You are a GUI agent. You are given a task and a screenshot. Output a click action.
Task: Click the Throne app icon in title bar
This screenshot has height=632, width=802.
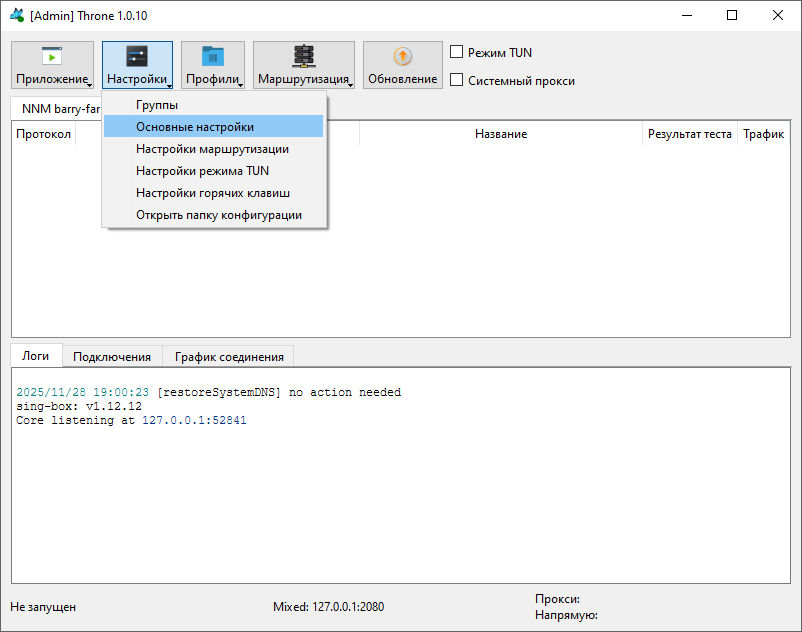(17, 15)
